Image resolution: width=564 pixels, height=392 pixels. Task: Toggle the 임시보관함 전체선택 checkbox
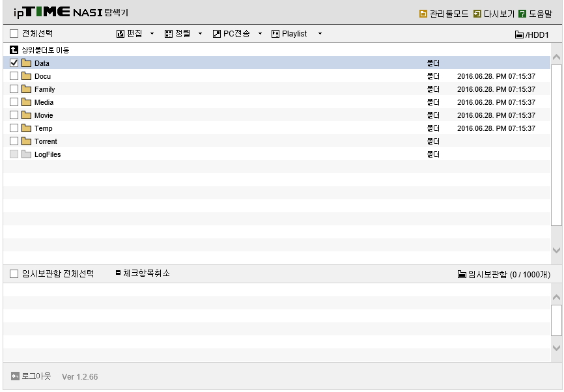click(14, 274)
